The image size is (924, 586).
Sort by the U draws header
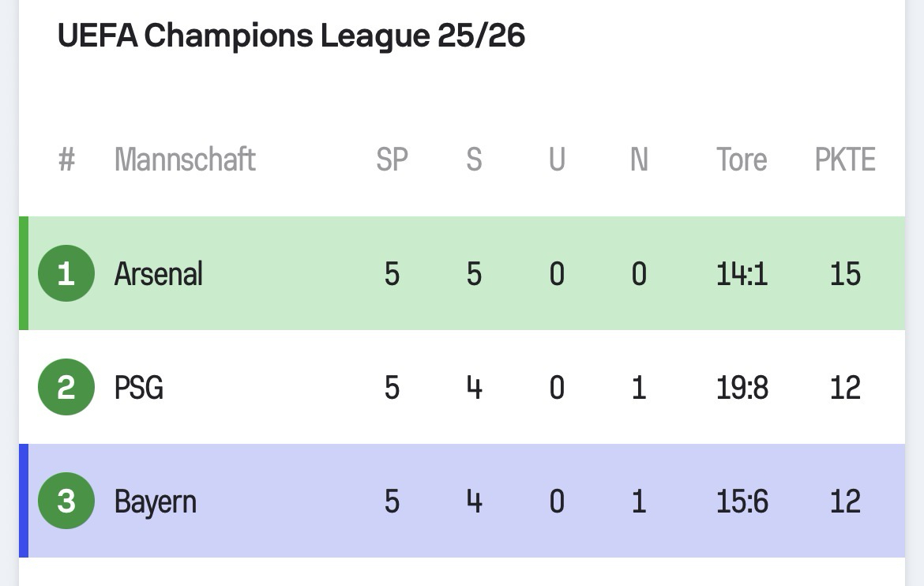(x=557, y=160)
